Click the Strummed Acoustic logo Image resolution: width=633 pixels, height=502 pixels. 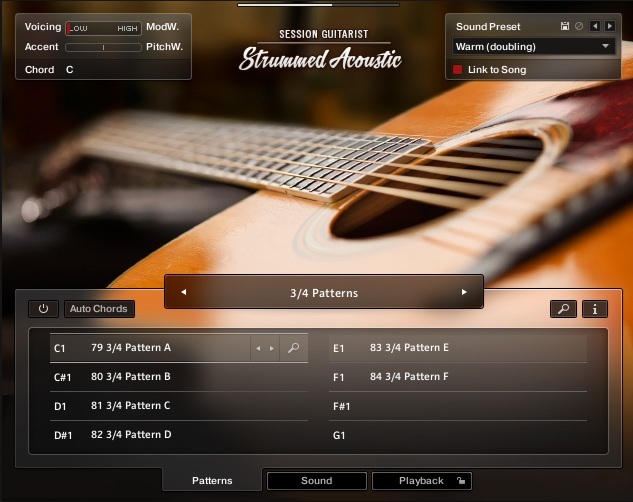tap(321, 59)
